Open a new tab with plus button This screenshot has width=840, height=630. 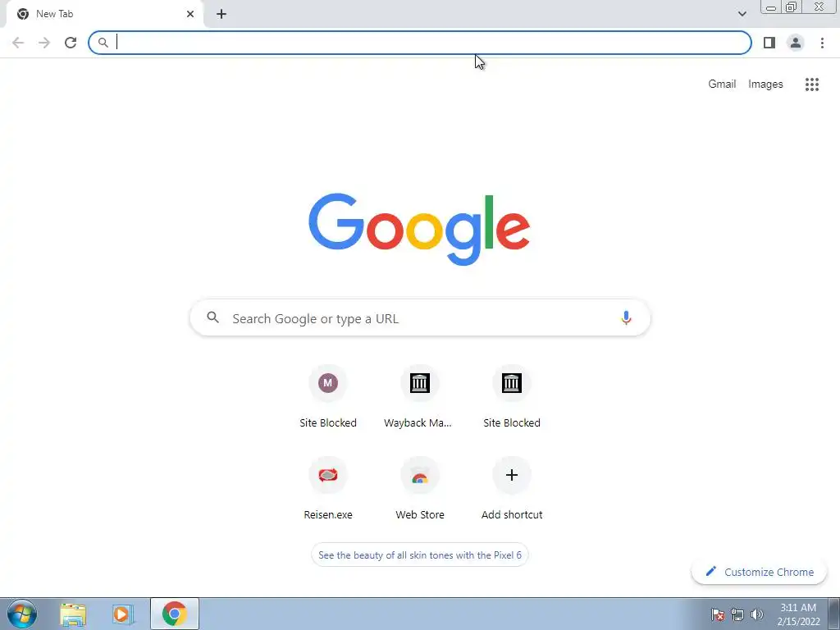click(x=221, y=14)
